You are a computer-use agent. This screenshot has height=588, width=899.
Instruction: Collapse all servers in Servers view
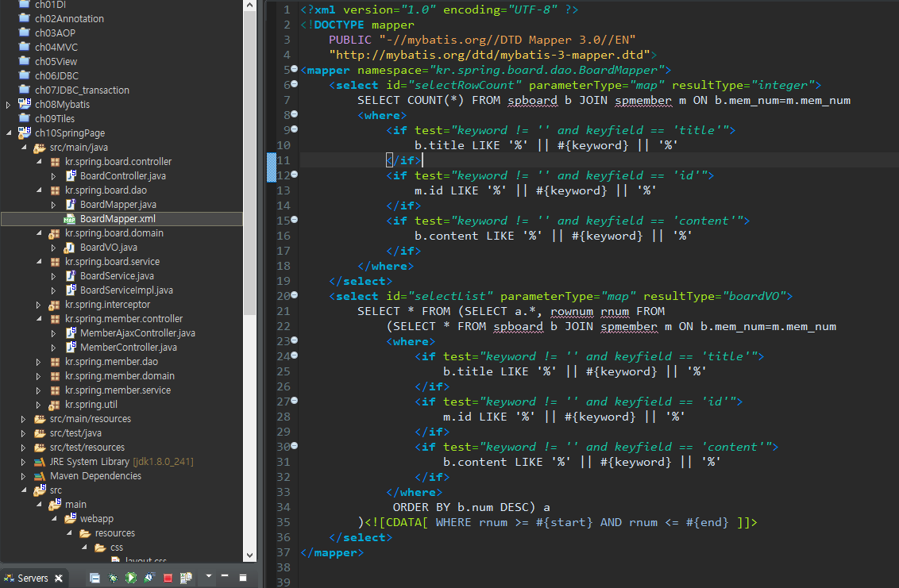tap(95, 578)
